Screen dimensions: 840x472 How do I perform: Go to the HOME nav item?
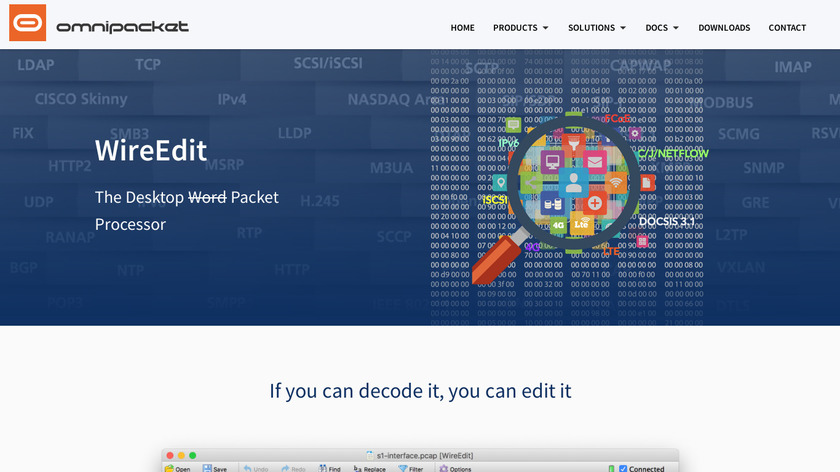(462, 28)
